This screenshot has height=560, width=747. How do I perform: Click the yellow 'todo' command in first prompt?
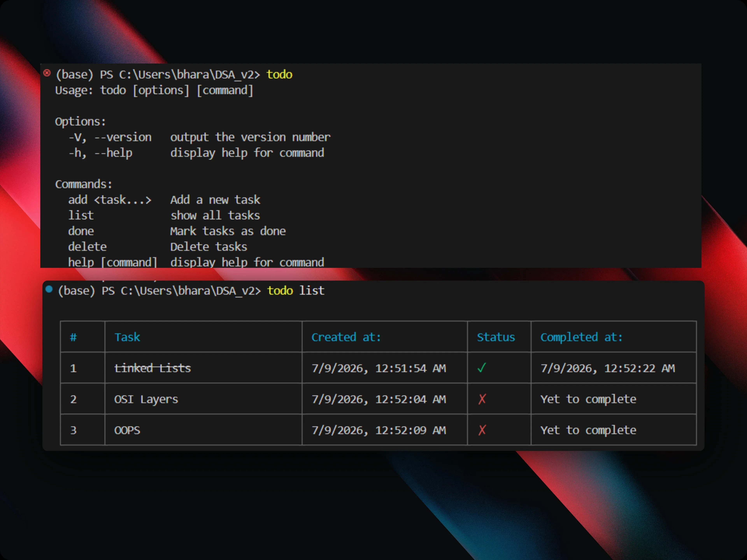tap(279, 74)
